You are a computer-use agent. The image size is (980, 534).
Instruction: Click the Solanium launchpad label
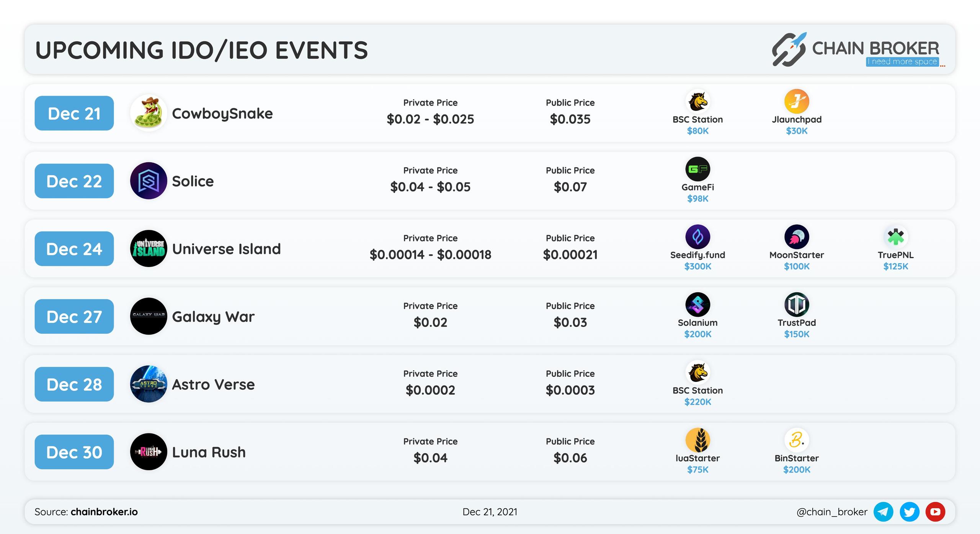click(x=697, y=322)
